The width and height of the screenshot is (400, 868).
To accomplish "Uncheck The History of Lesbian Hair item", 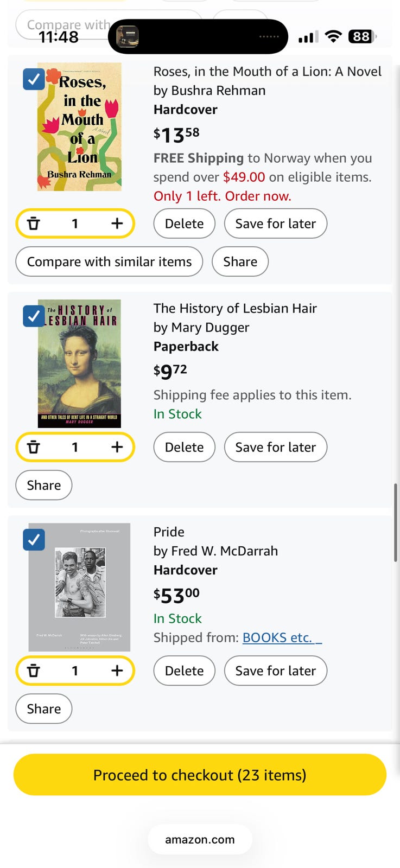I will coord(34,316).
